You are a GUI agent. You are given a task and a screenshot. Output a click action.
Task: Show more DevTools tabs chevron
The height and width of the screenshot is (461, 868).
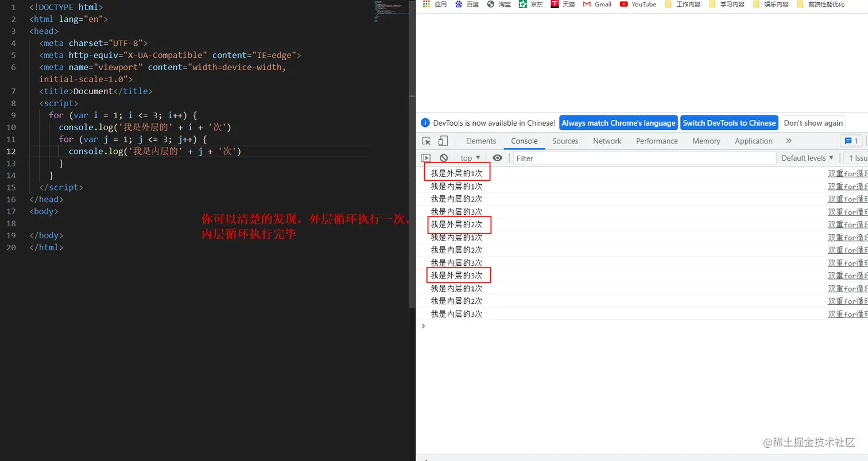[789, 141]
